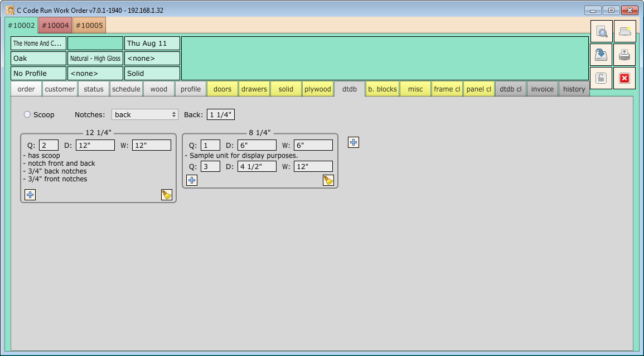Click the Q field showing 3
Image resolution: width=644 pixels, height=356 pixels.
tap(210, 166)
